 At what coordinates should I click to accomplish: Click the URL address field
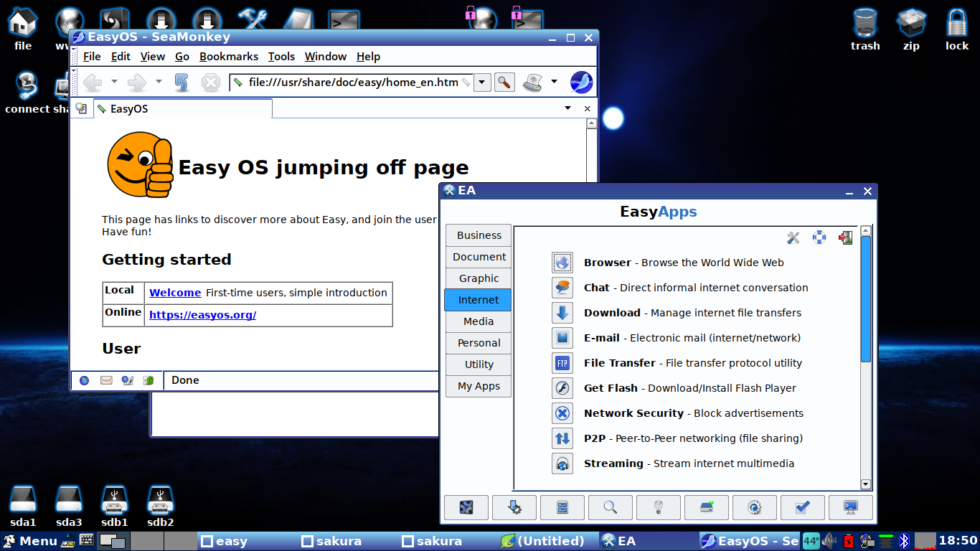[x=352, y=83]
